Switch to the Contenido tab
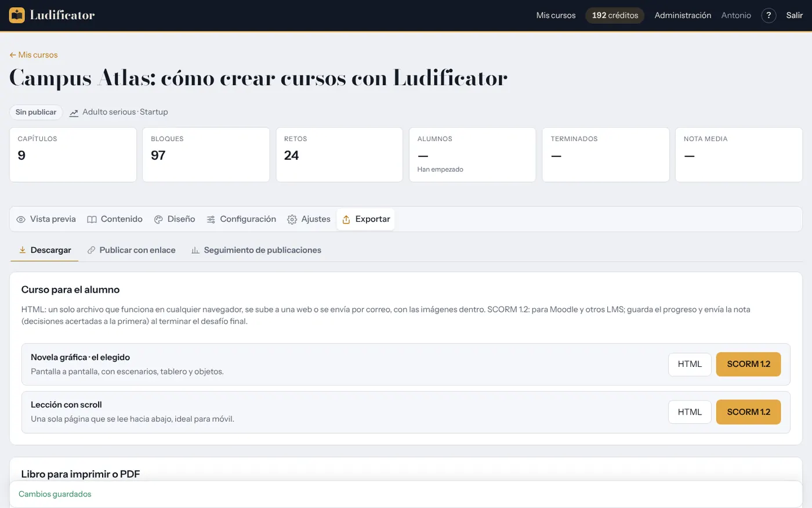Viewport: 812px width, 508px height. click(x=115, y=219)
